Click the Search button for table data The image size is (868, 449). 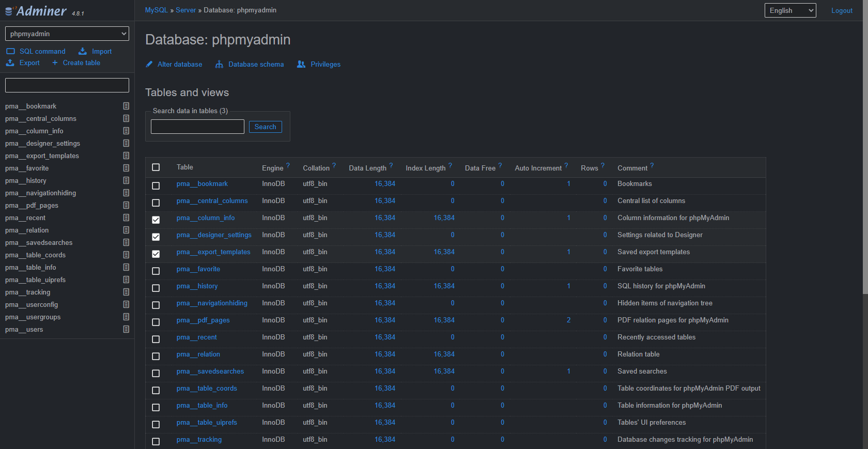point(266,127)
